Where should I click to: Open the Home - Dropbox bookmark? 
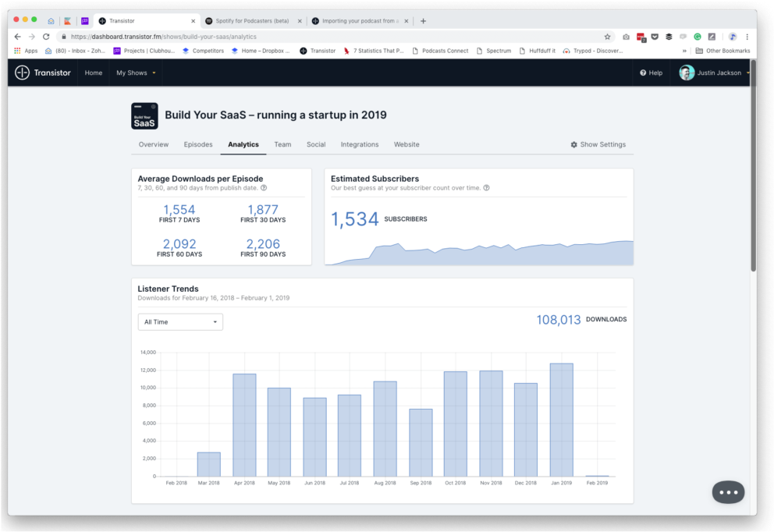[260, 51]
